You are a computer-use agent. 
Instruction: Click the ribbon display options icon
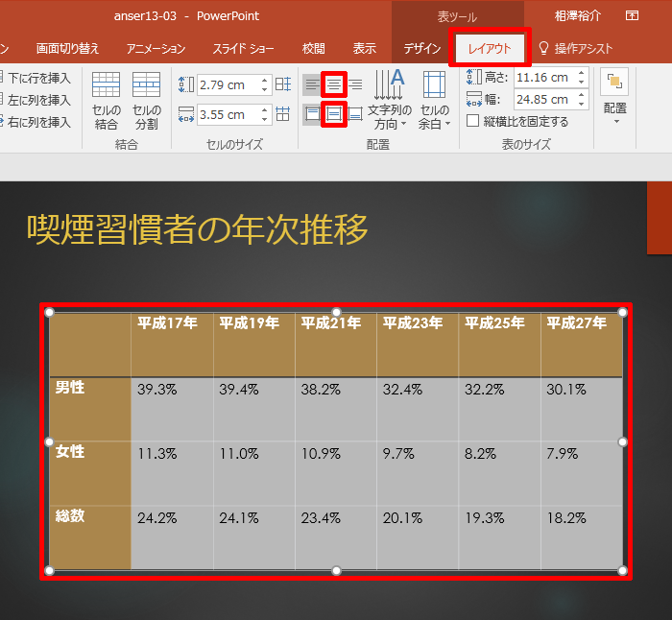point(632,16)
